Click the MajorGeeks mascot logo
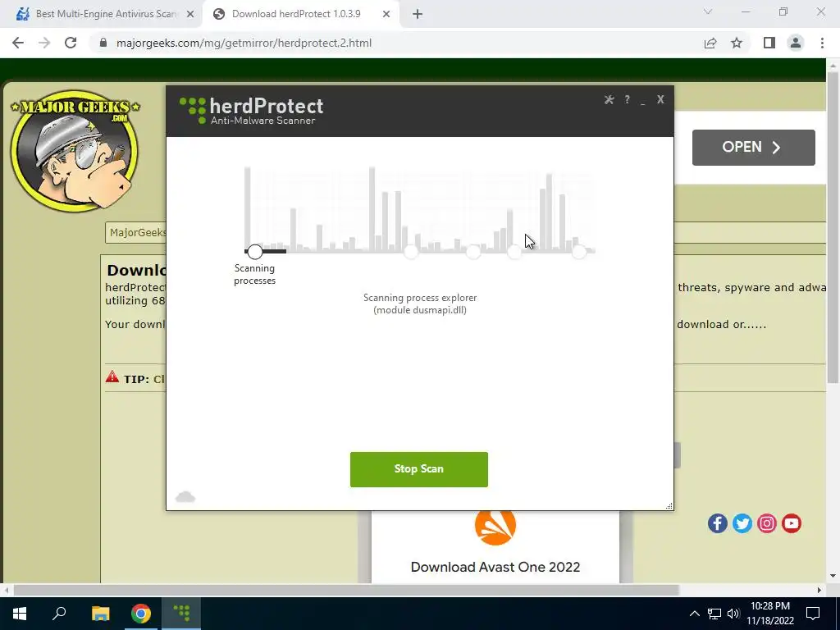Screen dimensions: 840x630 [x=75, y=150]
